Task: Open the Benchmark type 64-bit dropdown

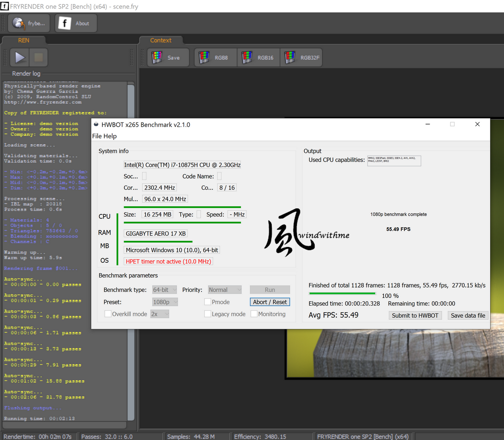Action: 165,290
